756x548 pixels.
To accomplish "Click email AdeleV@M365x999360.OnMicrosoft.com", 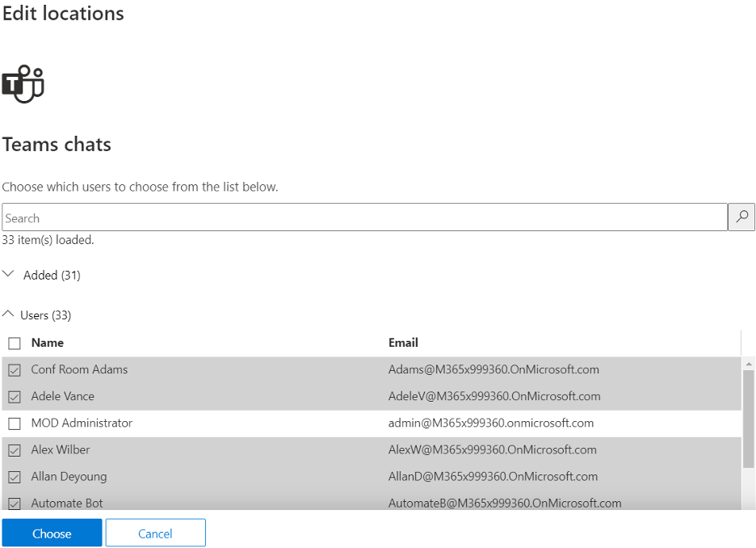I will [494, 396].
